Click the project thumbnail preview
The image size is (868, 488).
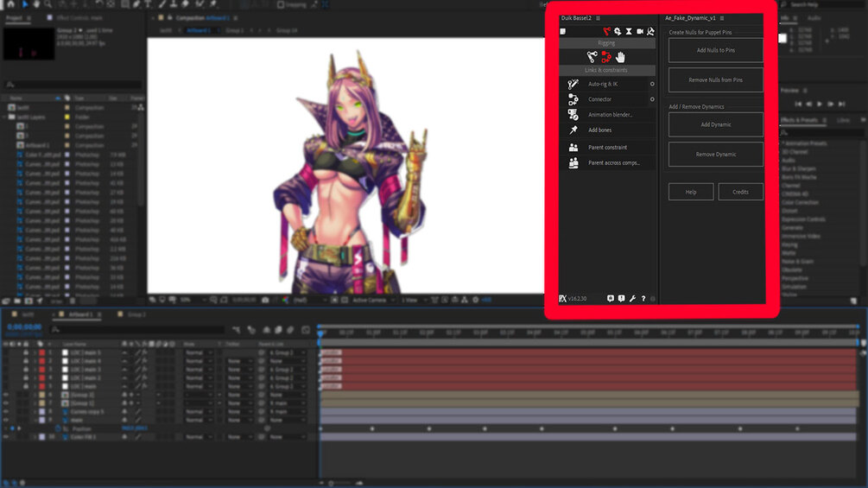[x=29, y=43]
